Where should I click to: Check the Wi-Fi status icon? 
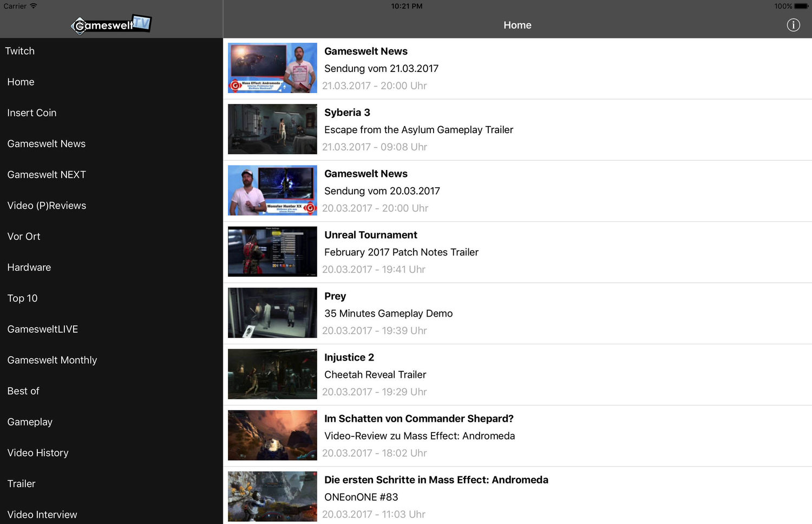34,6
